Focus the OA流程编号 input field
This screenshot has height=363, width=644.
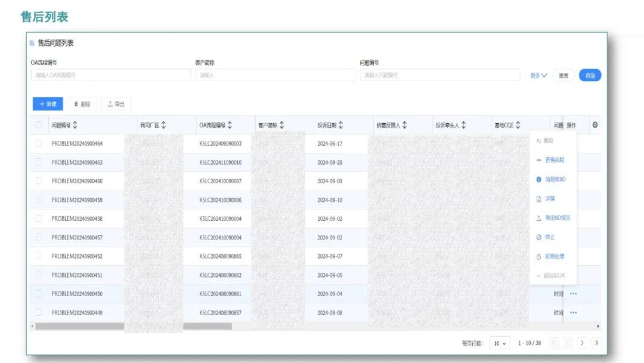click(111, 75)
